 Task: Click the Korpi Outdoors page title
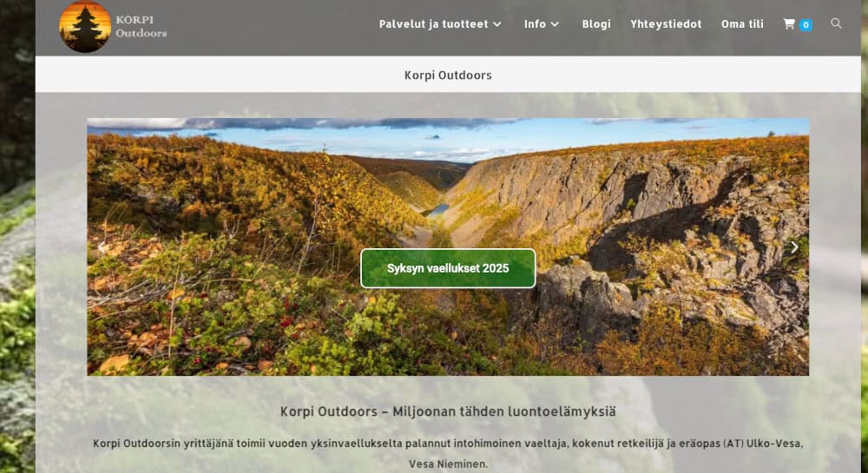pos(448,76)
